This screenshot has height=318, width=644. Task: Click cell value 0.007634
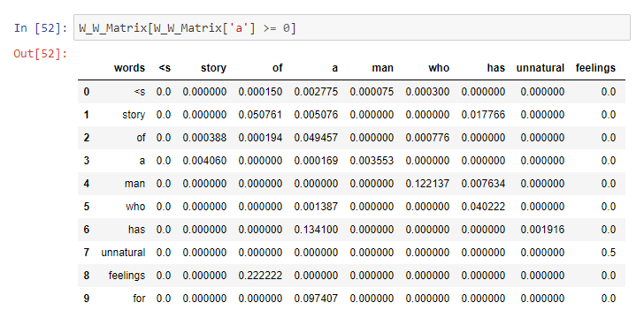click(483, 184)
